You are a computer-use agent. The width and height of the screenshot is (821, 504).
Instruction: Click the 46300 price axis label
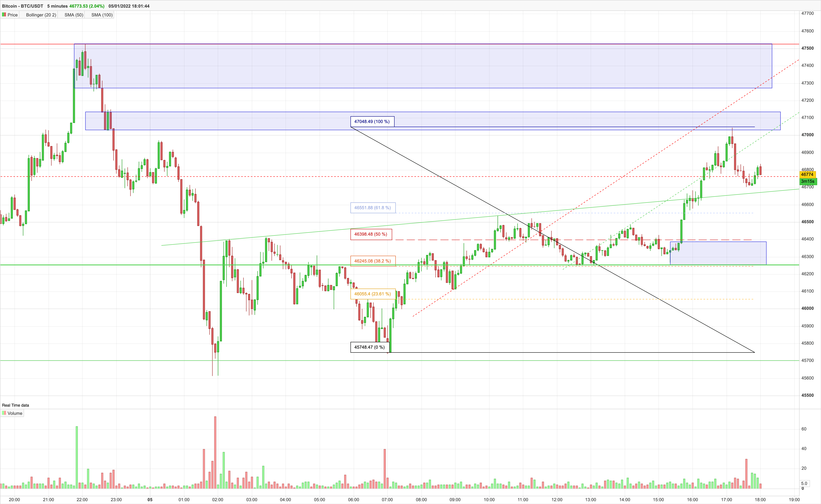tap(808, 257)
